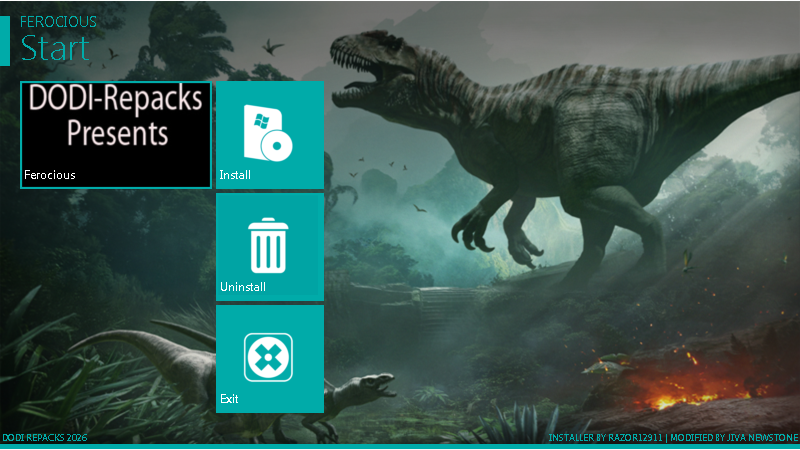800x450 pixels.
Task: Click the Exit cross-circle icon
Action: coord(269,357)
